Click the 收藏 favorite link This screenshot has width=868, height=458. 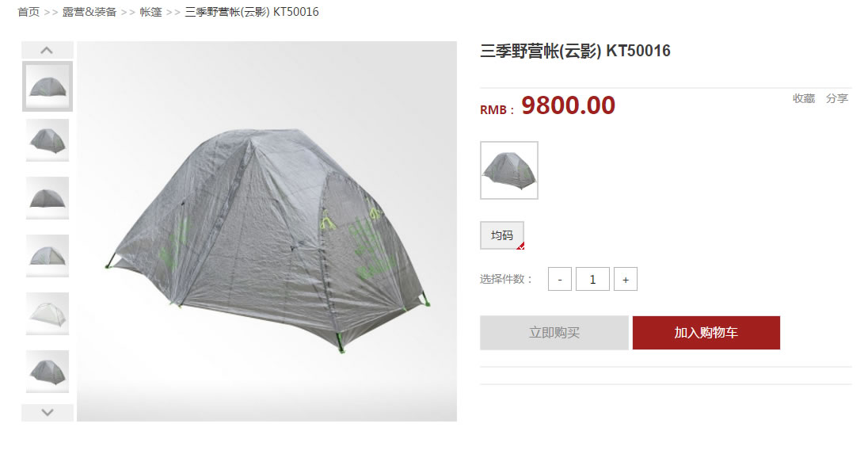804,98
